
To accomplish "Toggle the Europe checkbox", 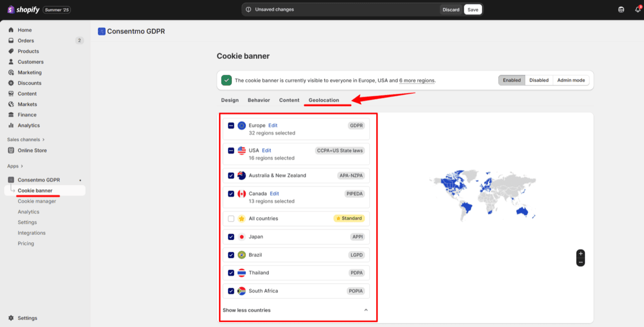I will [x=231, y=125].
